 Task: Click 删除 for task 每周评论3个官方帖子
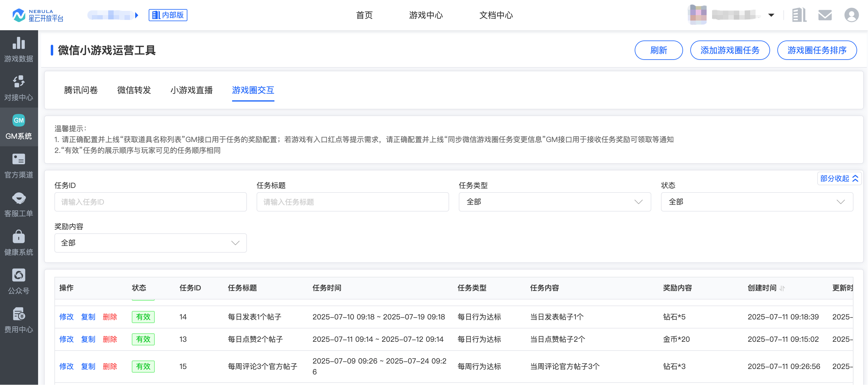click(110, 367)
